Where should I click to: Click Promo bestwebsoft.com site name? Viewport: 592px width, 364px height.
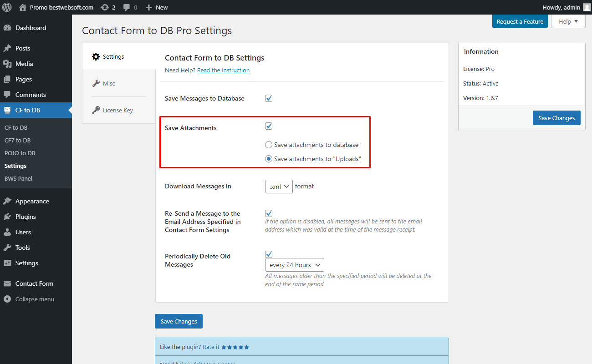(61, 7)
